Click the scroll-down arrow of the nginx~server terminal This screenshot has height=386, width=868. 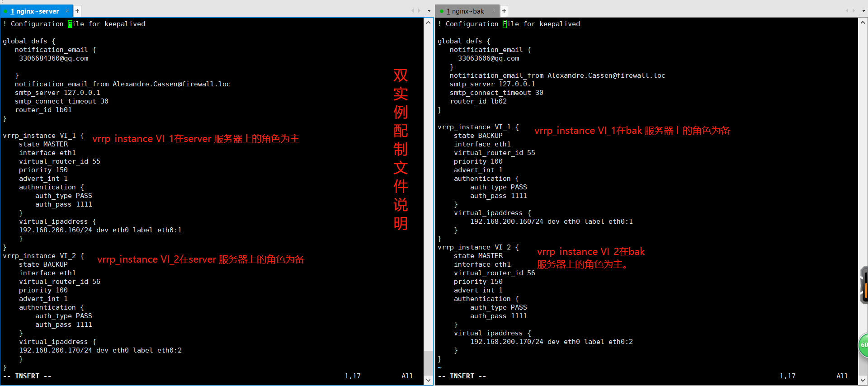point(429,380)
